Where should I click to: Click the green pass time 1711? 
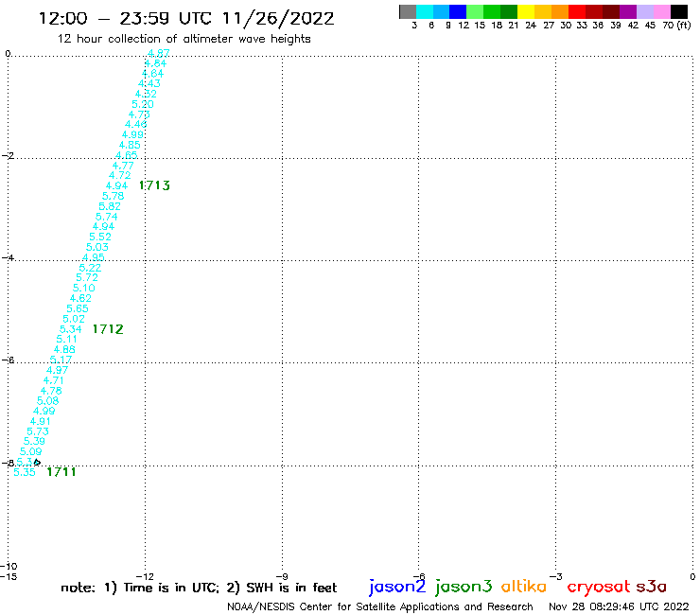coord(61,471)
